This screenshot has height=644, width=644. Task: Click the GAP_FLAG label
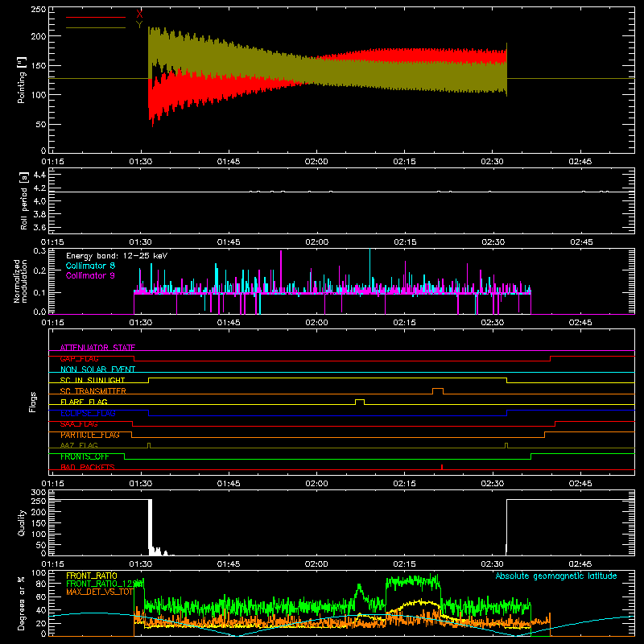pyautogui.click(x=79, y=358)
